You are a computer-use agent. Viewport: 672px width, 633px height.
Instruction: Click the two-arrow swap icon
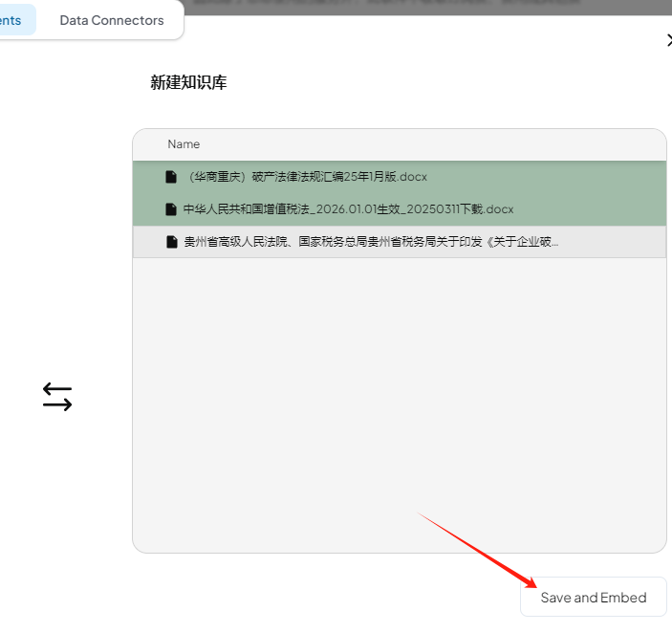click(x=57, y=397)
